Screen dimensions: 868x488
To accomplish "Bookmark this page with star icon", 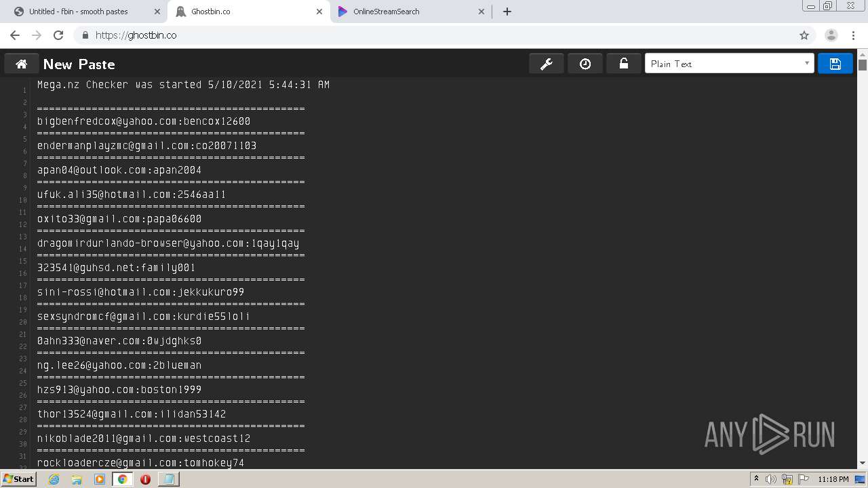I will [804, 35].
